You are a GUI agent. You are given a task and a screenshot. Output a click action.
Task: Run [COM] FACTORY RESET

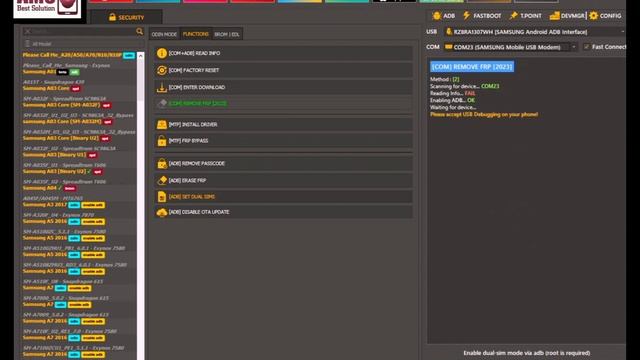tap(283, 70)
